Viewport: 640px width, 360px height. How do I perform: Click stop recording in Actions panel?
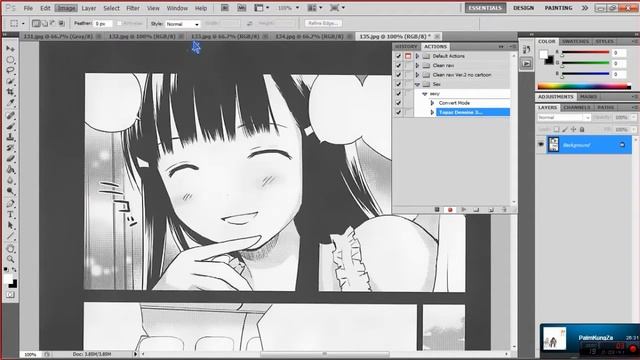click(437, 209)
